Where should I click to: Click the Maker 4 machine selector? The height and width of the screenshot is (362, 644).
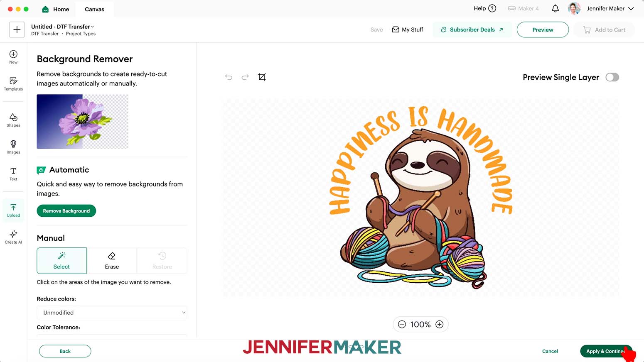(x=524, y=8)
